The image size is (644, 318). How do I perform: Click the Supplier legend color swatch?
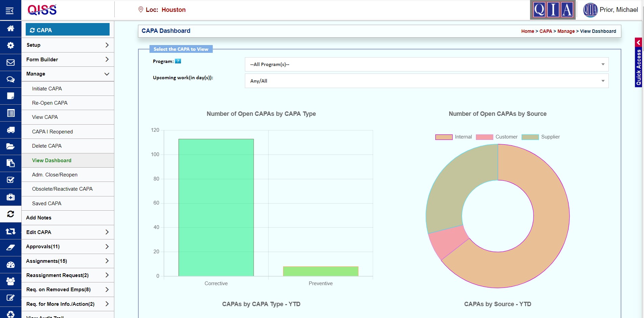point(531,137)
